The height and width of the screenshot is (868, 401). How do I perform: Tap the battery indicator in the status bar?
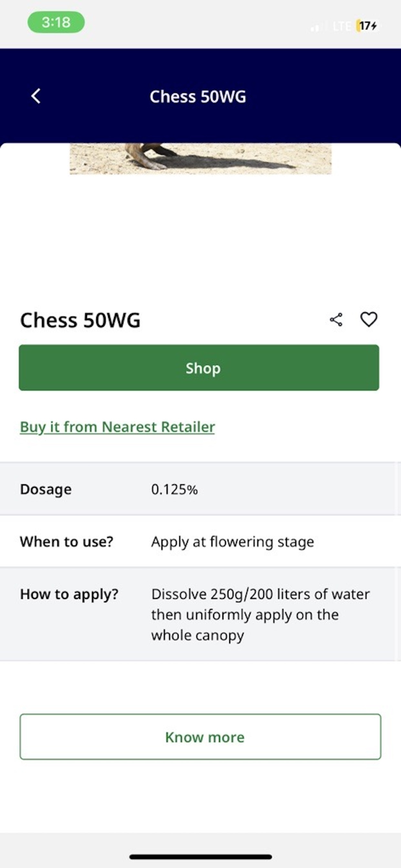pyautogui.click(x=365, y=26)
